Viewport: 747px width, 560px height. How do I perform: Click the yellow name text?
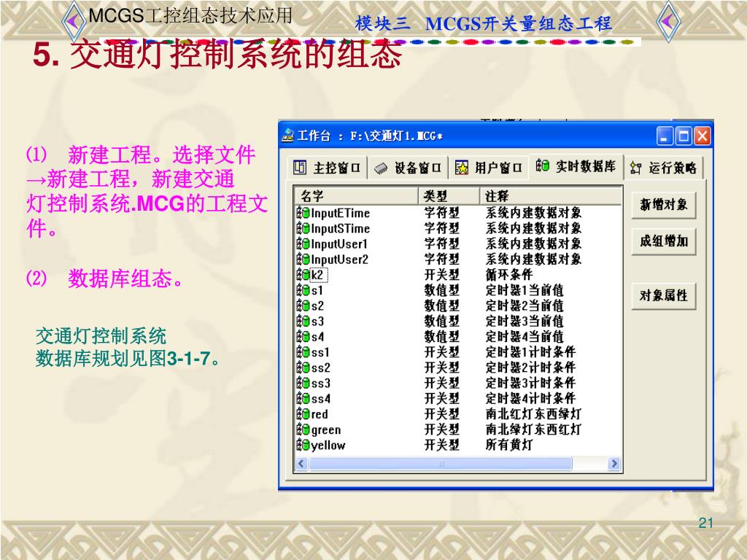tap(328, 446)
